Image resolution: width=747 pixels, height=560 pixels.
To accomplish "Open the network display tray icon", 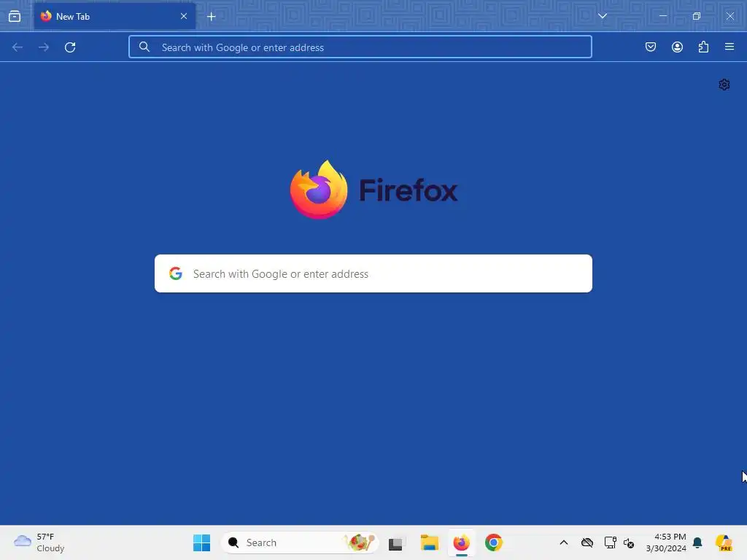I will [610, 542].
